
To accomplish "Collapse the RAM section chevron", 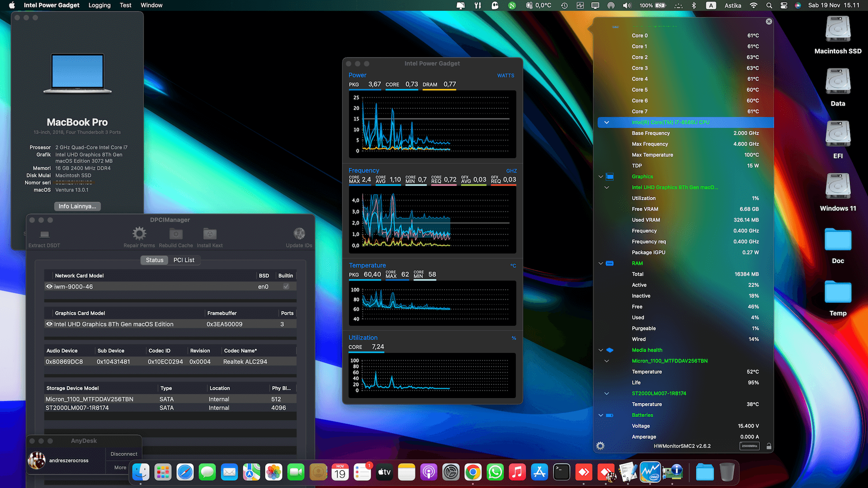I will [x=601, y=263].
